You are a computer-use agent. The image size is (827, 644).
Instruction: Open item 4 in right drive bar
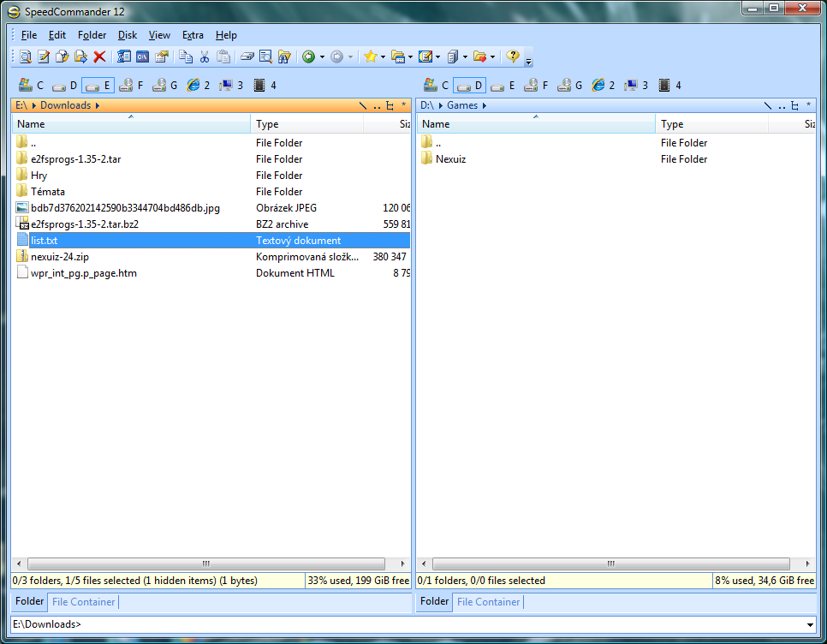[669, 85]
